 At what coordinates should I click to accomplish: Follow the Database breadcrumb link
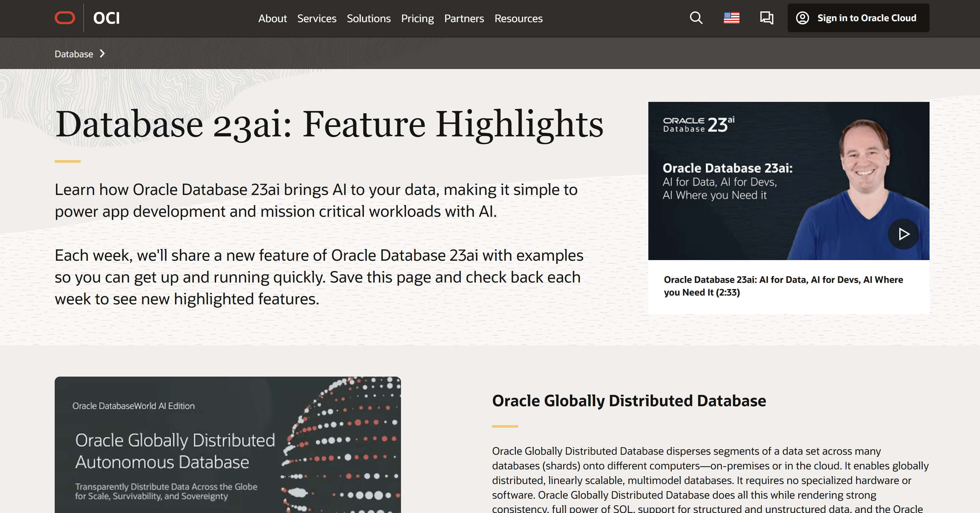(74, 54)
